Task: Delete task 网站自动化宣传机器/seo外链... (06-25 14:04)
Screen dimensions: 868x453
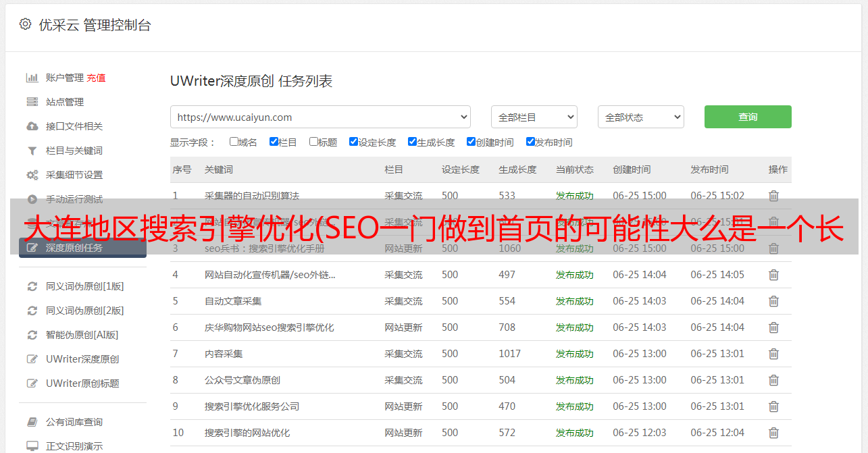Action: pyautogui.click(x=773, y=275)
